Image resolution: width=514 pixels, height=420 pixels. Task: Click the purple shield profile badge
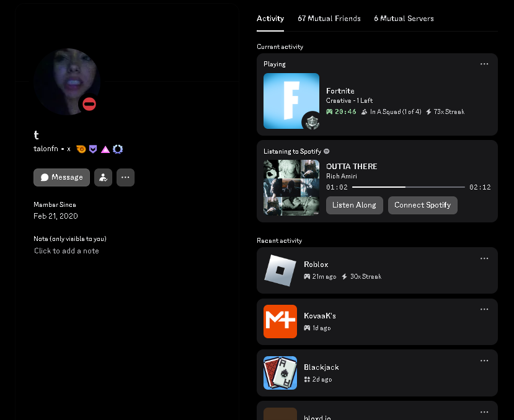point(93,149)
